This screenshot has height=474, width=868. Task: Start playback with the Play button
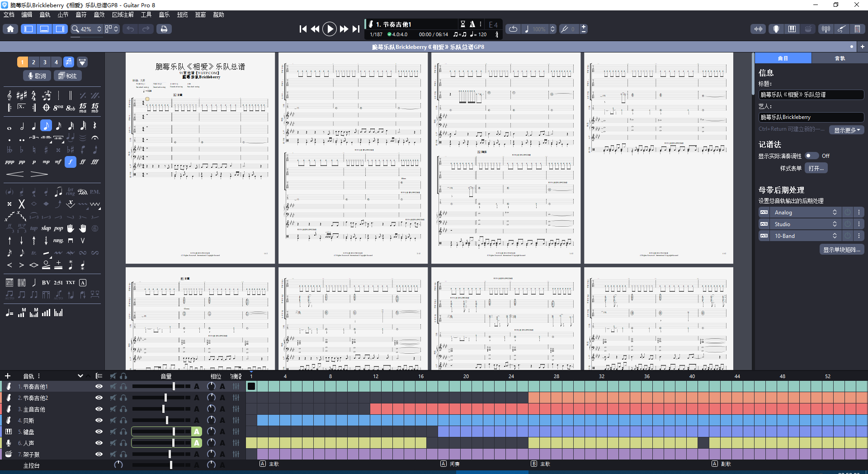(330, 29)
